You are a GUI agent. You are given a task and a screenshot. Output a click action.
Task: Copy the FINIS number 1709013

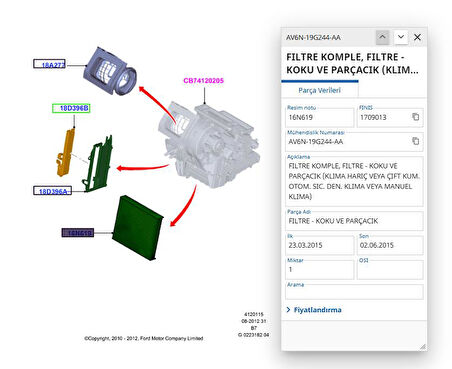tap(415, 117)
